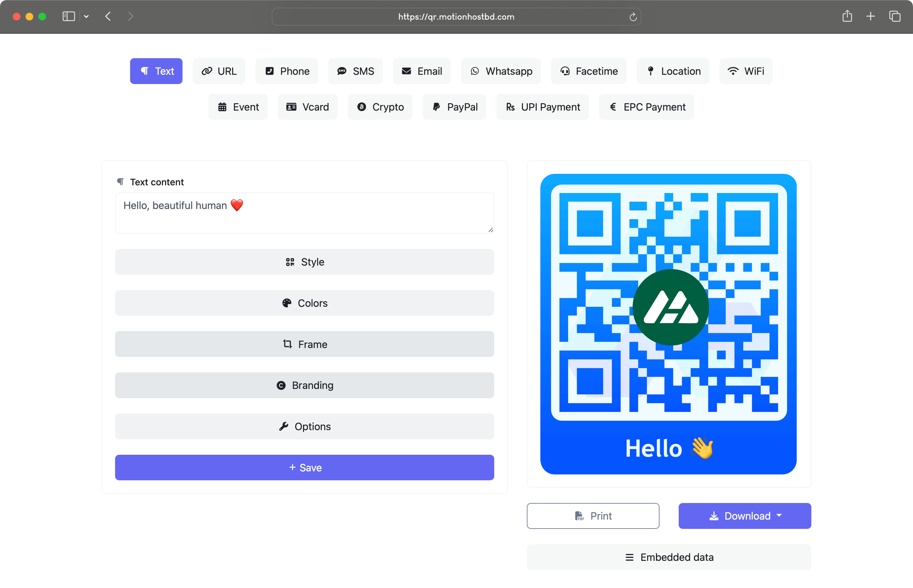Open the Branding section

pos(304,385)
